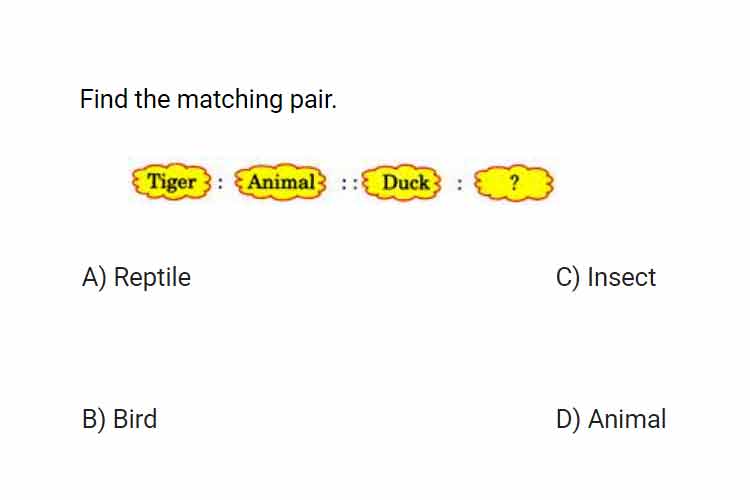The width and height of the screenshot is (750, 500).
Task: Click the yellow Tiger cloud label
Action: coord(171,182)
